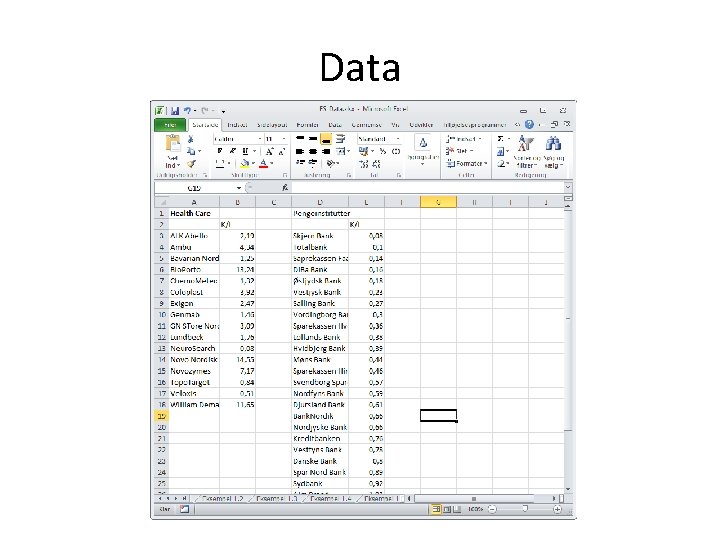This screenshot has height=540, width=720.
Task: Click the Cut scissors icon
Action: coord(191,139)
